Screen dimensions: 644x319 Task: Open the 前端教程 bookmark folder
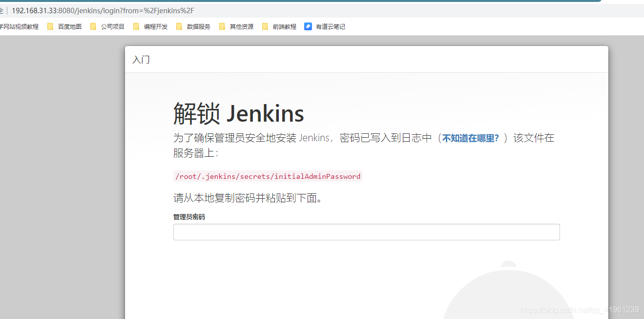point(279,27)
